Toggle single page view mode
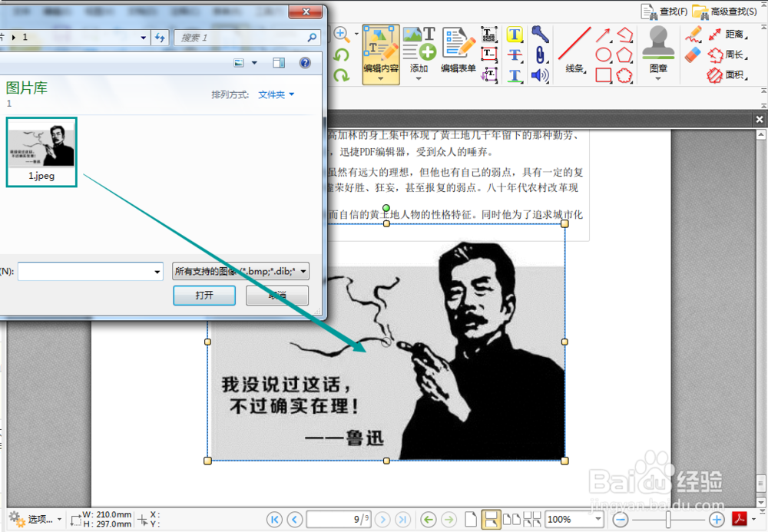The image size is (768, 532). pos(472,520)
